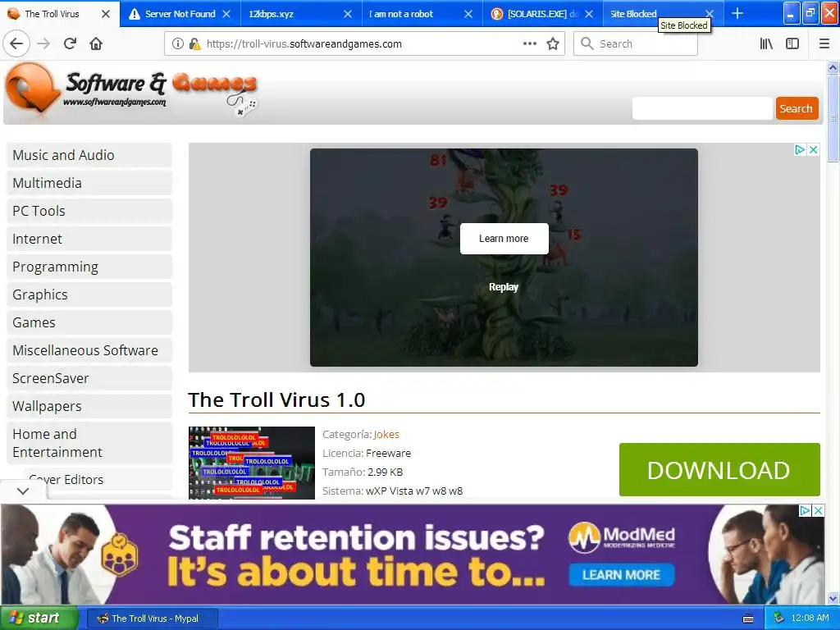Open ScreenSaver category
Viewport: 840px width, 630px height.
[x=89, y=377]
